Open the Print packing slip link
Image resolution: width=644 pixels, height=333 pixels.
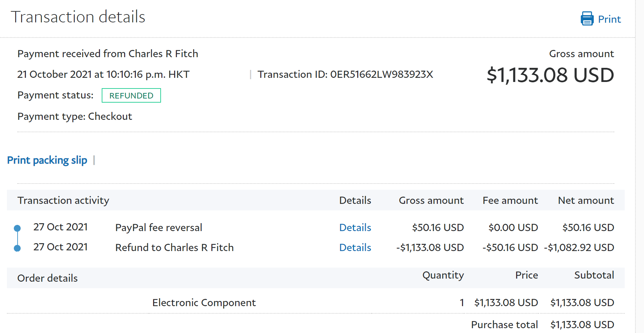(x=47, y=160)
